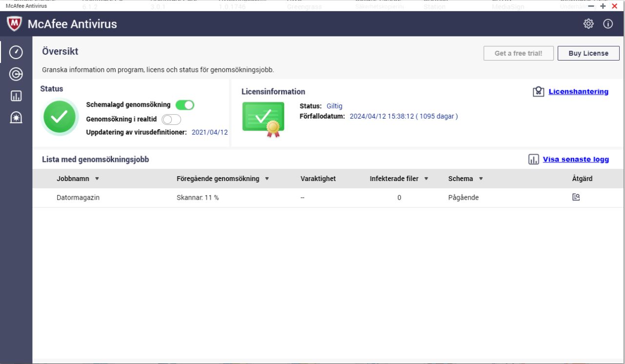
Task: Sort by Föregående genomsökning column arrow
Action: 267,179
